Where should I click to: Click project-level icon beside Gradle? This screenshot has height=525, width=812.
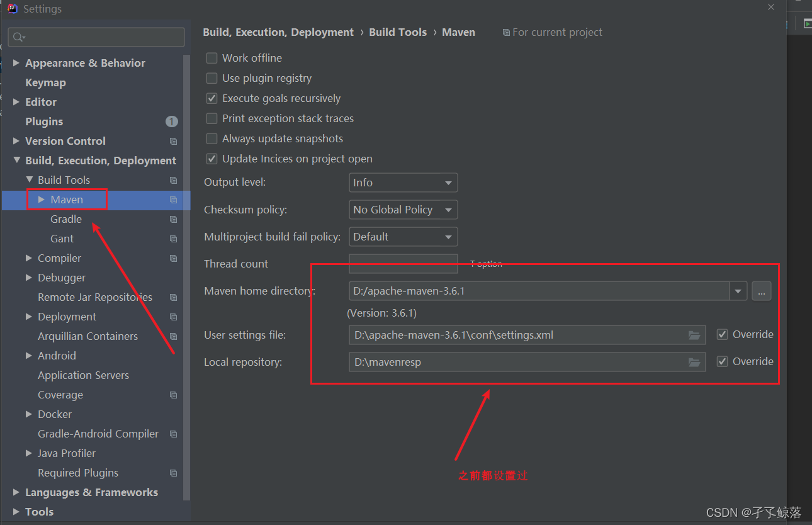click(x=174, y=219)
